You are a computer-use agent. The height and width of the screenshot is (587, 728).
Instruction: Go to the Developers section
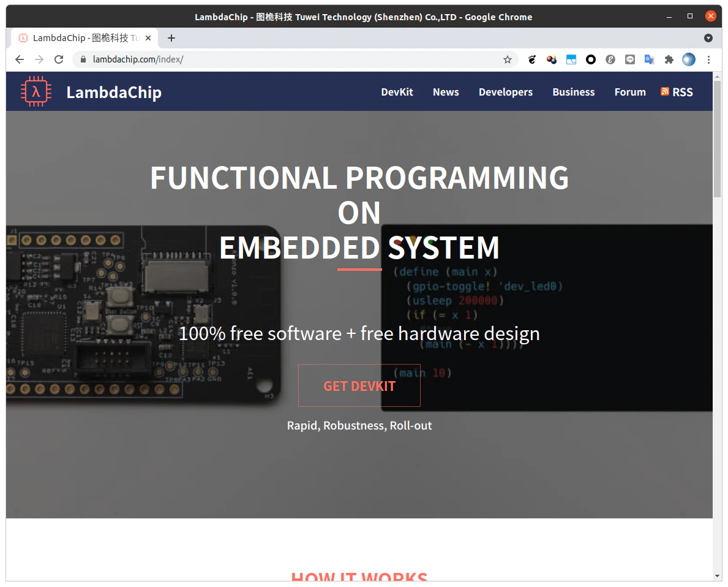[506, 92]
